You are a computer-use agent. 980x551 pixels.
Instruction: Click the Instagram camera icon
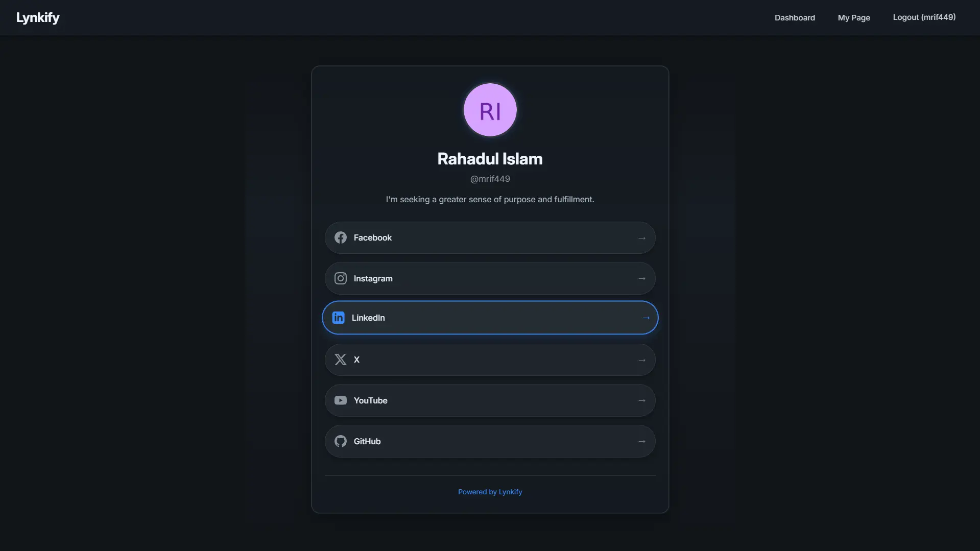click(340, 278)
